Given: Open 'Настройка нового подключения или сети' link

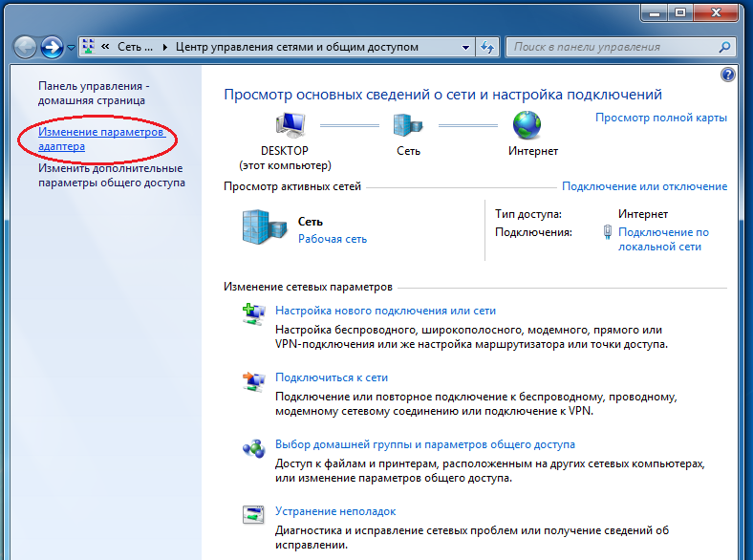Looking at the screenshot, I should tap(385, 311).
